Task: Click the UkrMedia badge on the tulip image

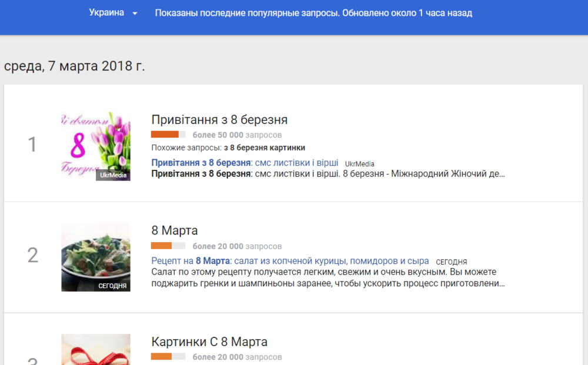Action: pos(113,175)
